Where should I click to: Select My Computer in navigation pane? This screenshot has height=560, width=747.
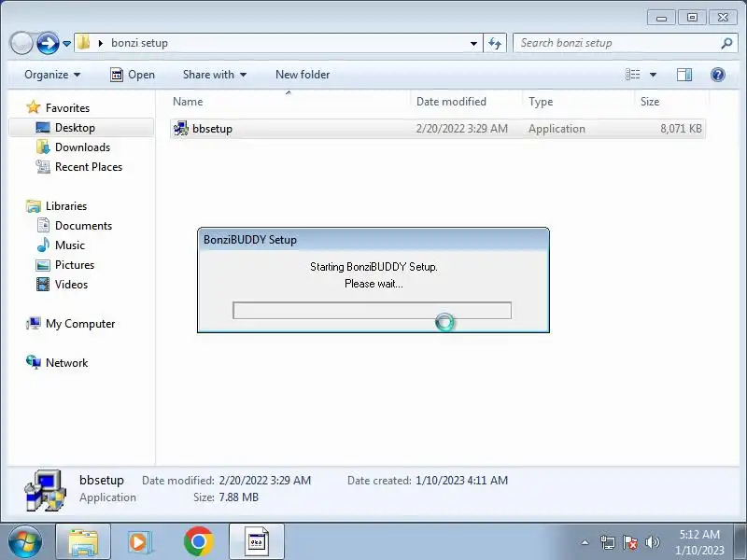point(80,324)
